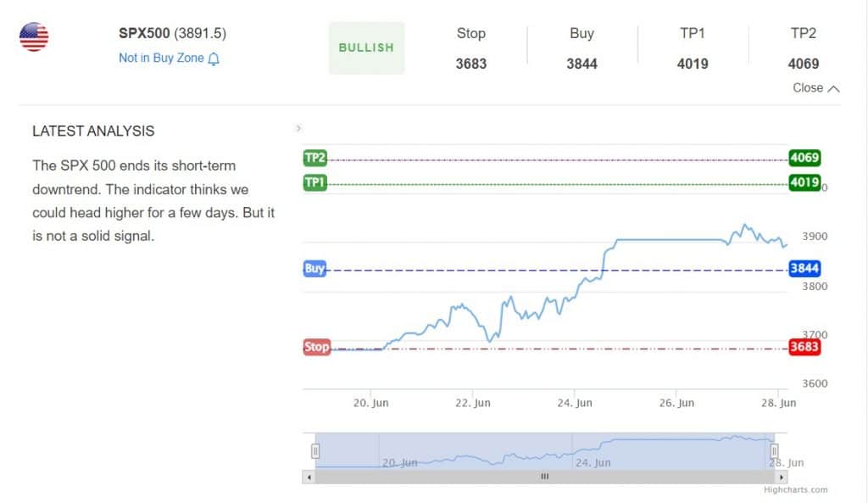The height and width of the screenshot is (503, 868).
Task: Click the Stop value 3683 in header
Action: pyautogui.click(x=471, y=64)
